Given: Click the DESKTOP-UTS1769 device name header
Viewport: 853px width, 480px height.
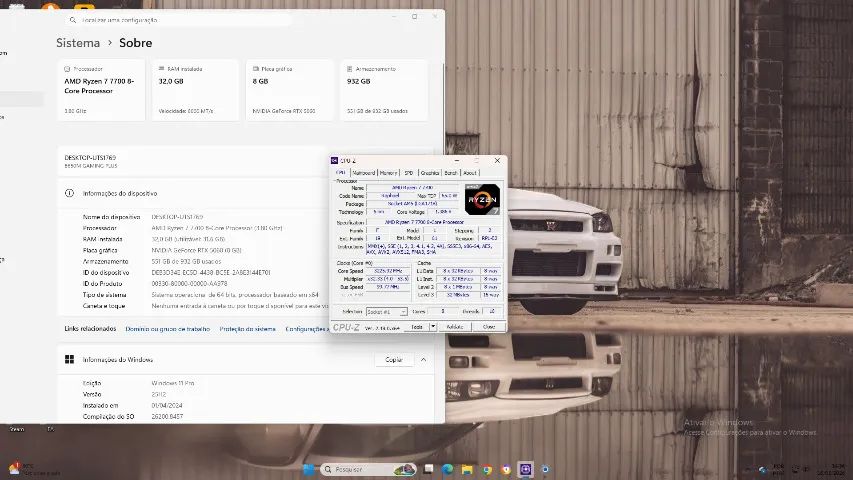Looking at the screenshot, I should tap(90, 158).
